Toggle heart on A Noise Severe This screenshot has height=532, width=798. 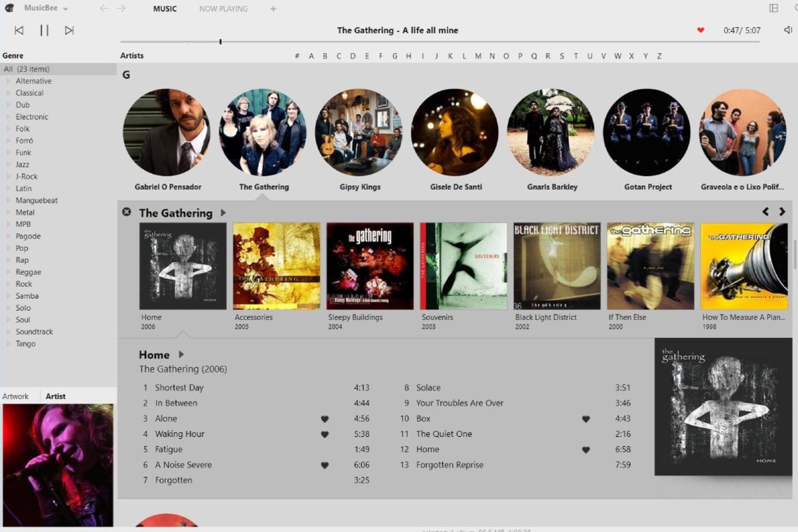click(x=325, y=465)
